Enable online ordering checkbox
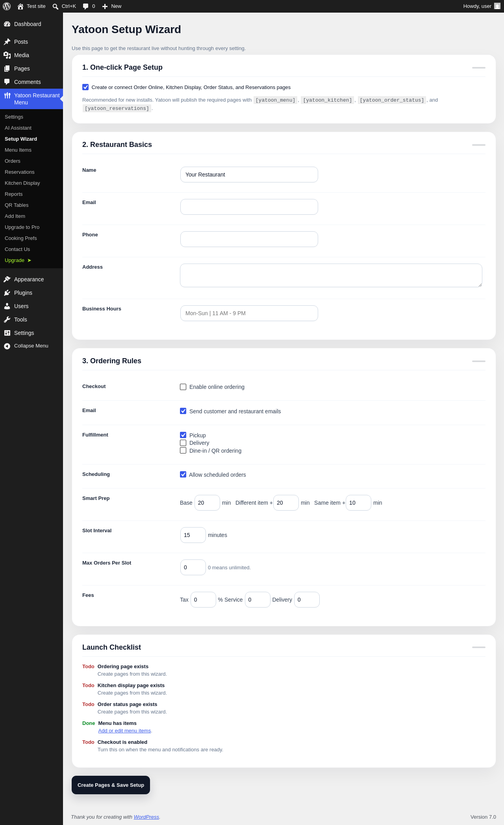Screen dimensions: 504x825 pyautogui.click(x=183, y=387)
